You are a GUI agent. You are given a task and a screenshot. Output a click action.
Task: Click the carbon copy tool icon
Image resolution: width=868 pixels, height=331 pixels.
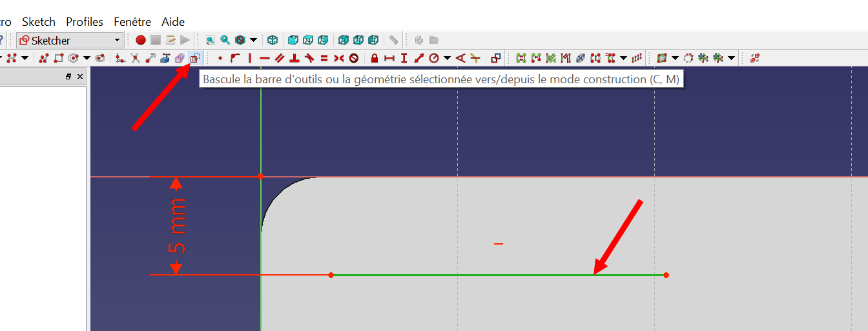180,58
